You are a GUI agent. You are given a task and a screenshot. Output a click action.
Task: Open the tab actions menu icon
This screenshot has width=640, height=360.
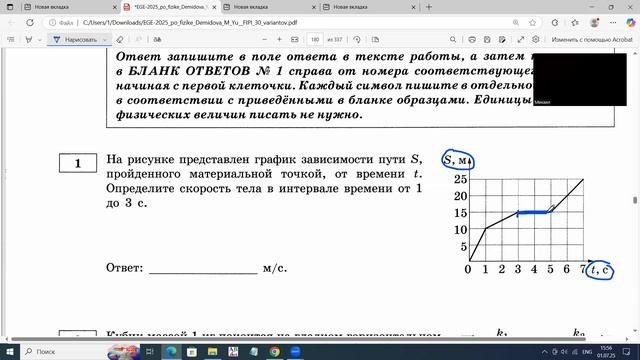coord(10,7)
